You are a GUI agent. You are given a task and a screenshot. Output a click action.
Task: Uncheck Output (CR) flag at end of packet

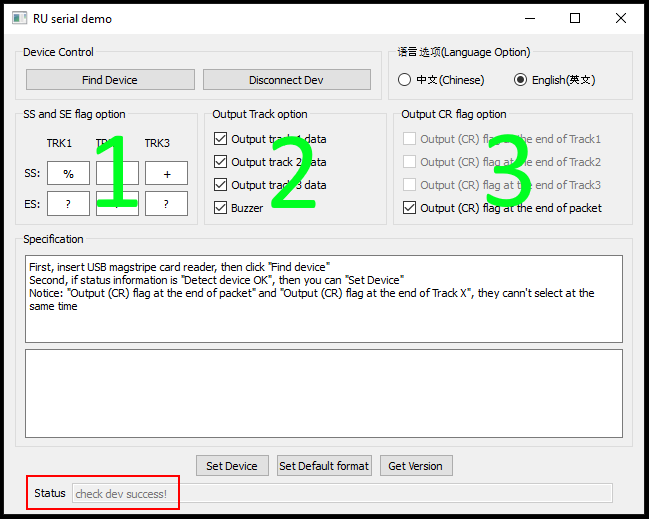(410, 208)
